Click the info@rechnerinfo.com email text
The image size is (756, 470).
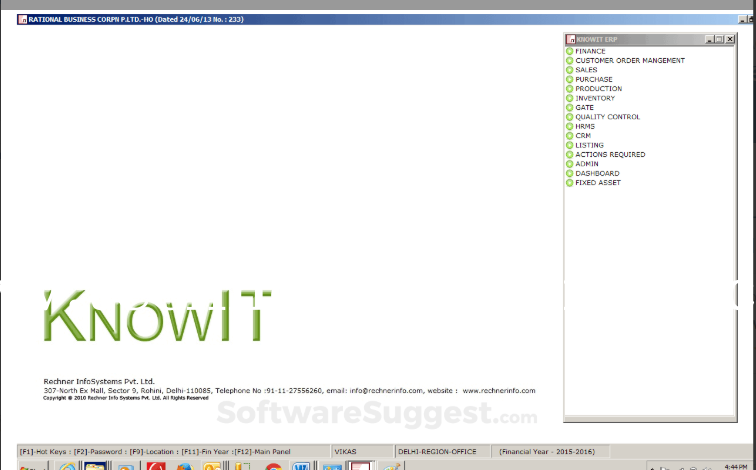386,390
